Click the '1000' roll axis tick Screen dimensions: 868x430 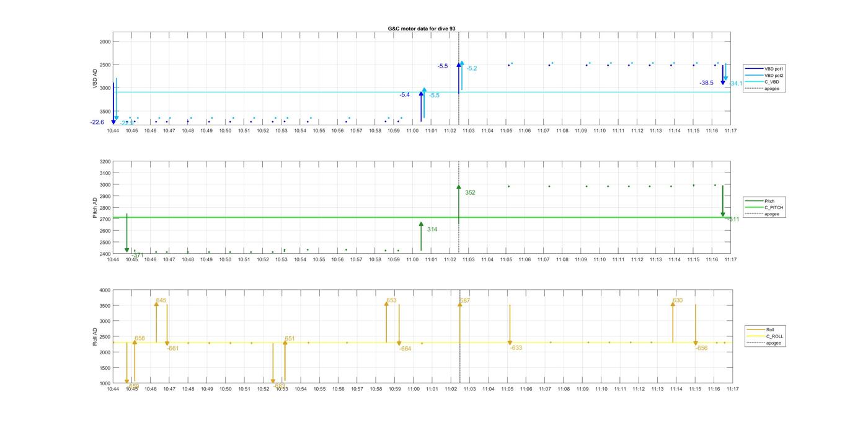click(x=105, y=383)
